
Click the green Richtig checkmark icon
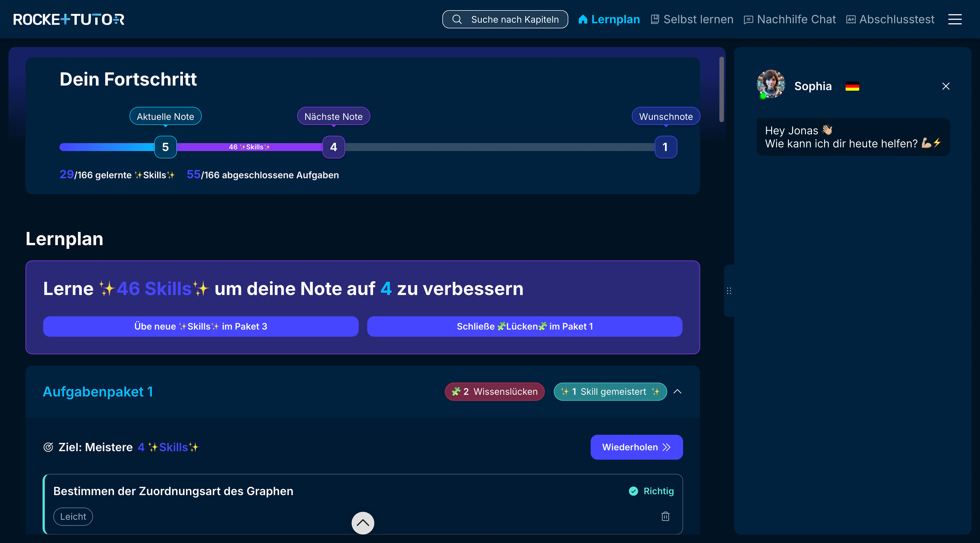pyautogui.click(x=633, y=491)
